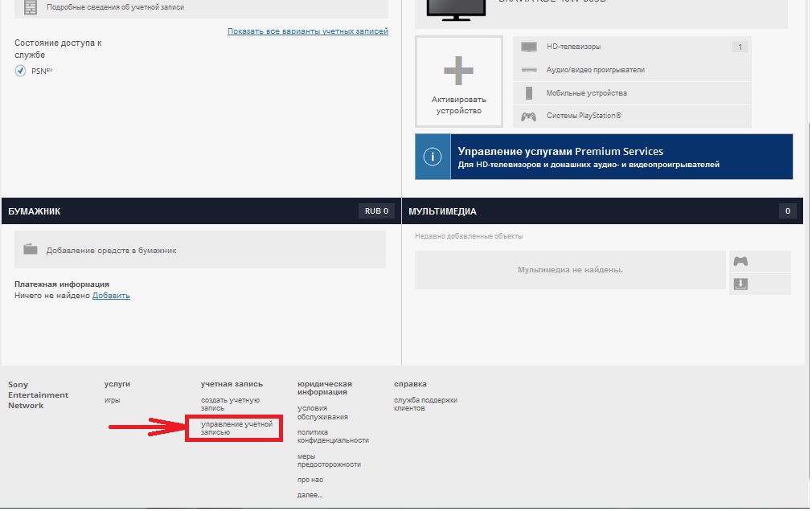The image size is (812, 511).
Task: Click политика конфиденциальности footer link
Action: [333, 436]
